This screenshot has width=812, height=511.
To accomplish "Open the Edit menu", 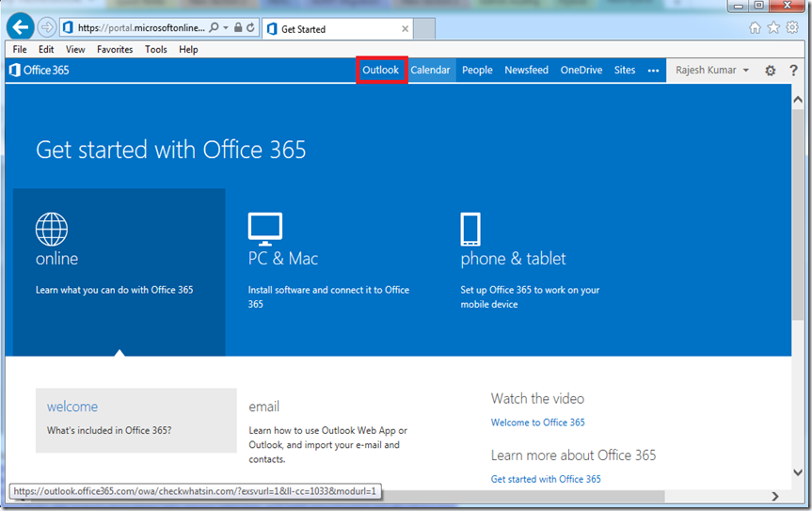I will [x=46, y=49].
